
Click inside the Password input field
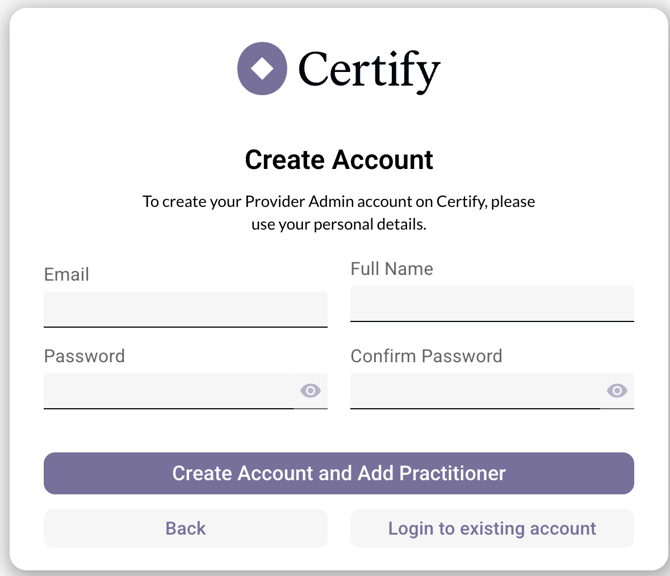pos(169,391)
